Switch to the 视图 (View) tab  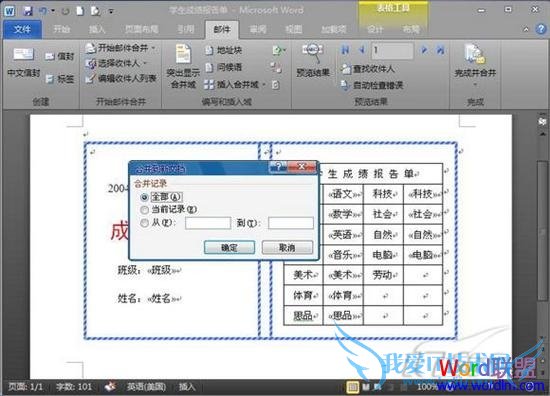pos(294,29)
